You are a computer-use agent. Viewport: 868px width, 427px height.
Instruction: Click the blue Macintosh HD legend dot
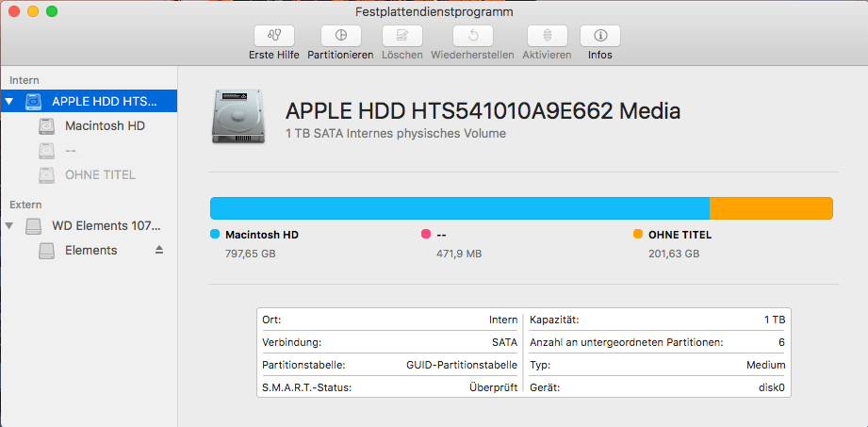pyautogui.click(x=215, y=235)
